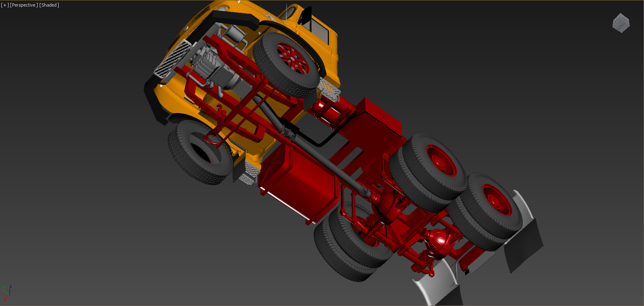Click the ViewCube navigation widget
This screenshot has width=644, height=306.
621,23
